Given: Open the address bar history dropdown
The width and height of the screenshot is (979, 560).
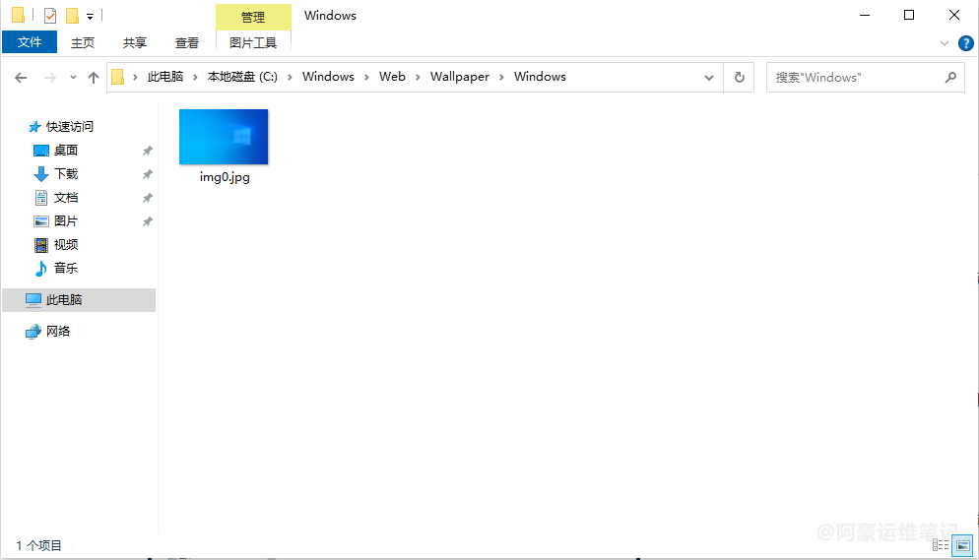Looking at the screenshot, I should pos(709,78).
